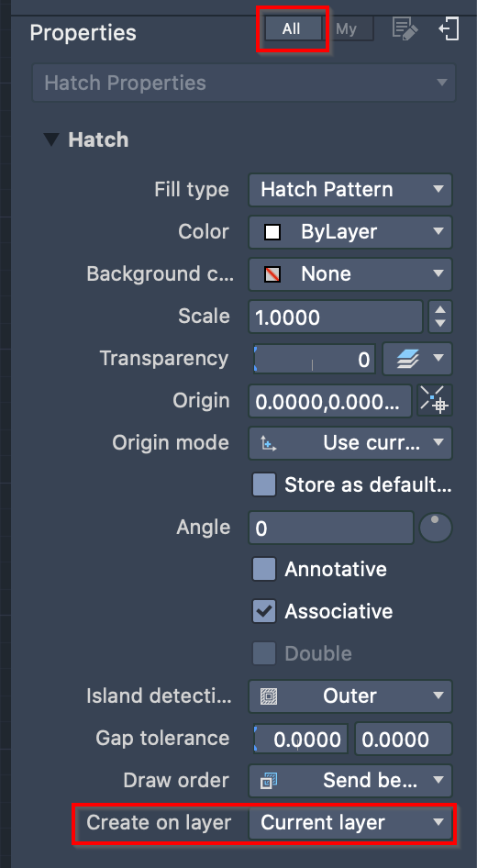Pick hatch origin point with crosshair icon
Image resolution: width=477 pixels, height=868 pixels.
tap(435, 401)
